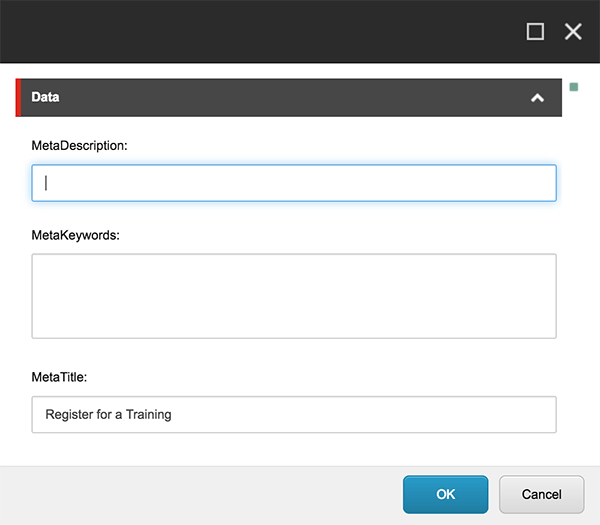Click the green square status indicator

pyautogui.click(x=574, y=87)
